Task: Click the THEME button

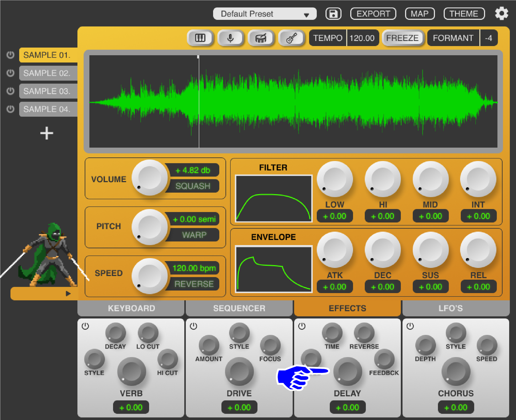Action: tap(464, 14)
